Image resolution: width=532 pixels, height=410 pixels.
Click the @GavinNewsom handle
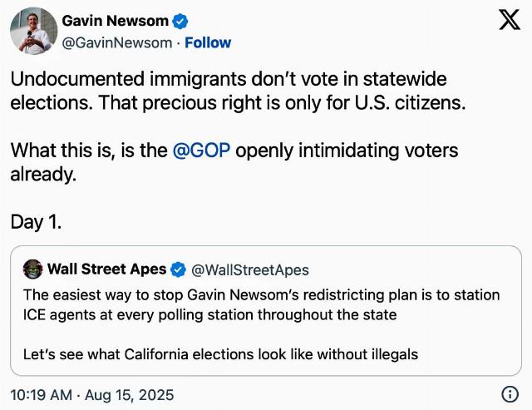point(117,43)
